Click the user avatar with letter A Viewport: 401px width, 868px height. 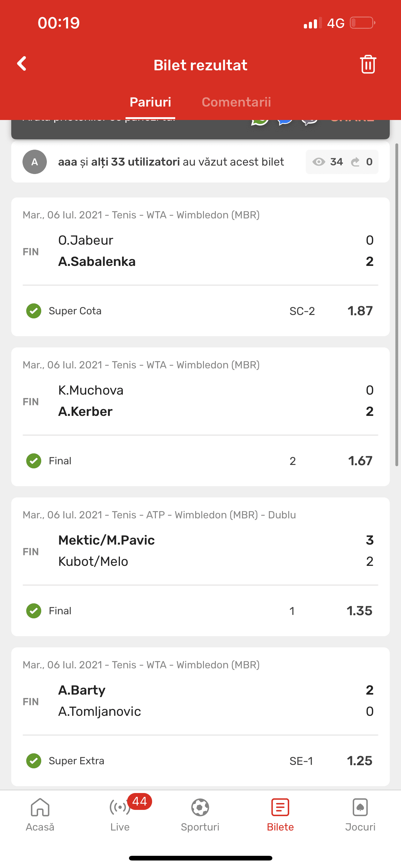35,162
